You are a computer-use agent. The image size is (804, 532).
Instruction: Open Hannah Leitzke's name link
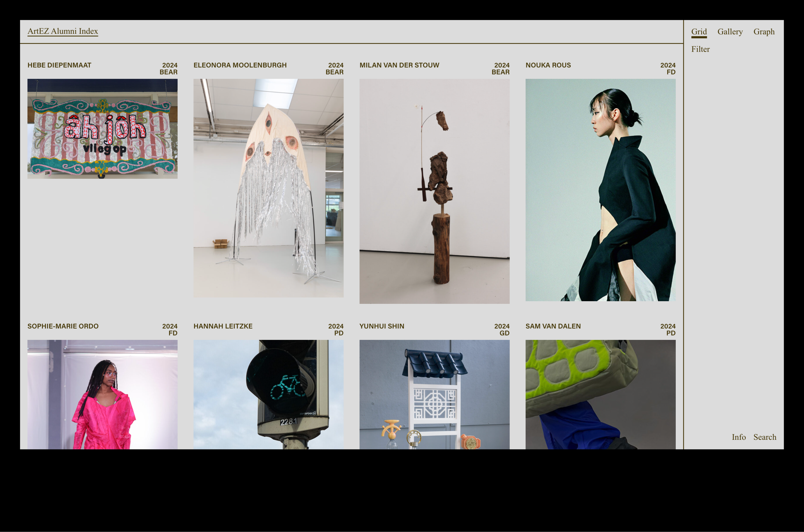coord(223,326)
